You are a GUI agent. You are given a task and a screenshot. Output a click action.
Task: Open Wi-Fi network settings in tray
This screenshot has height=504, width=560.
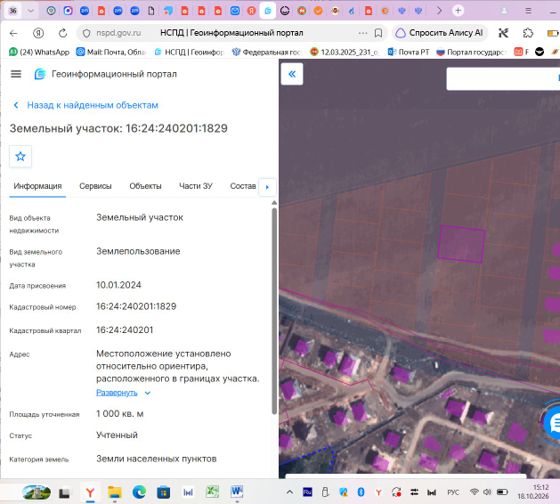coord(474,492)
